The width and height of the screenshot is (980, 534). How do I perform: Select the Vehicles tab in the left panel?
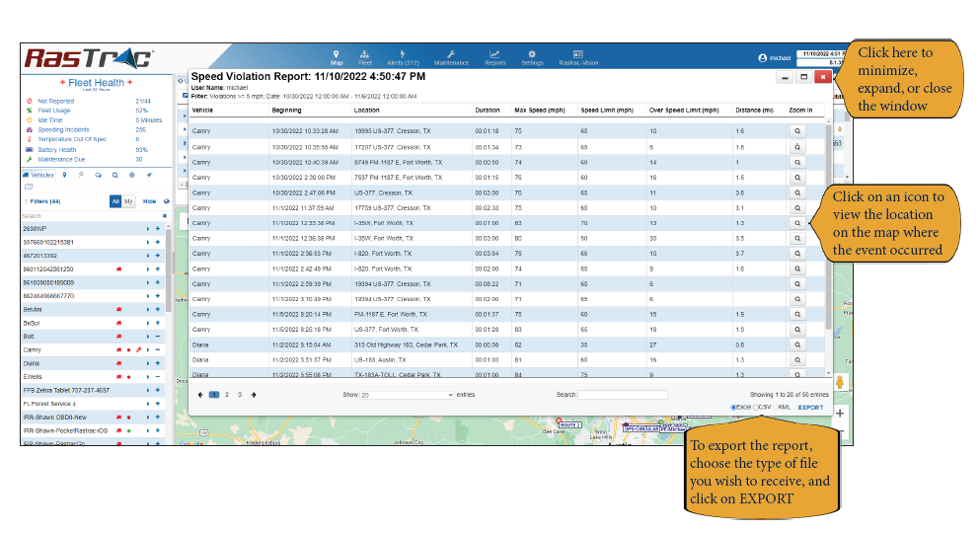[38, 175]
